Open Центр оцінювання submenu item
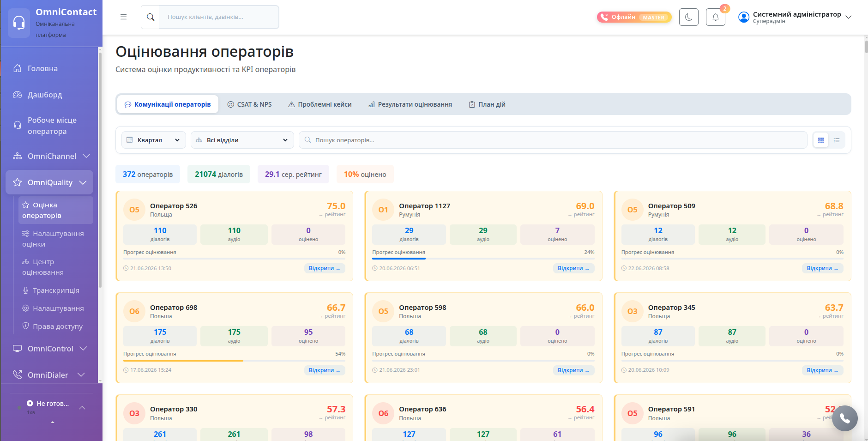This screenshot has width=868, height=441. [x=56, y=267]
